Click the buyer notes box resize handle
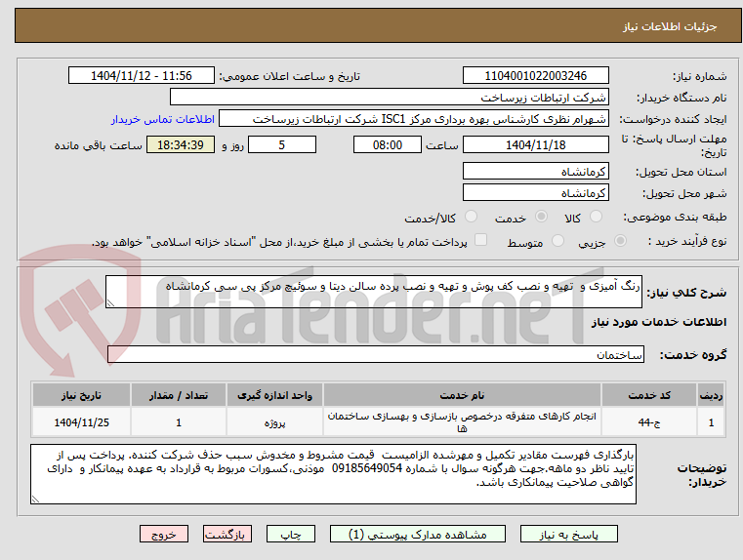The width and height of the screenshot is (743, 560). pos(35,499)
